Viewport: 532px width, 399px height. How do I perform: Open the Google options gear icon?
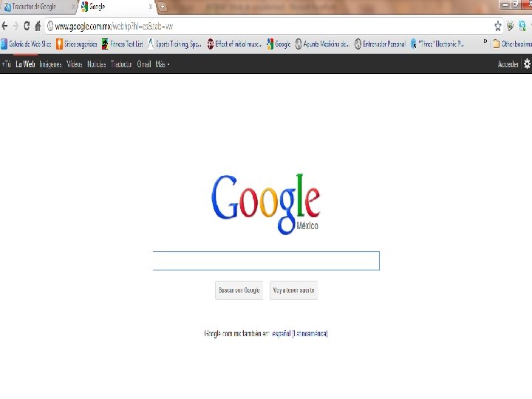[x=527, y=64]
